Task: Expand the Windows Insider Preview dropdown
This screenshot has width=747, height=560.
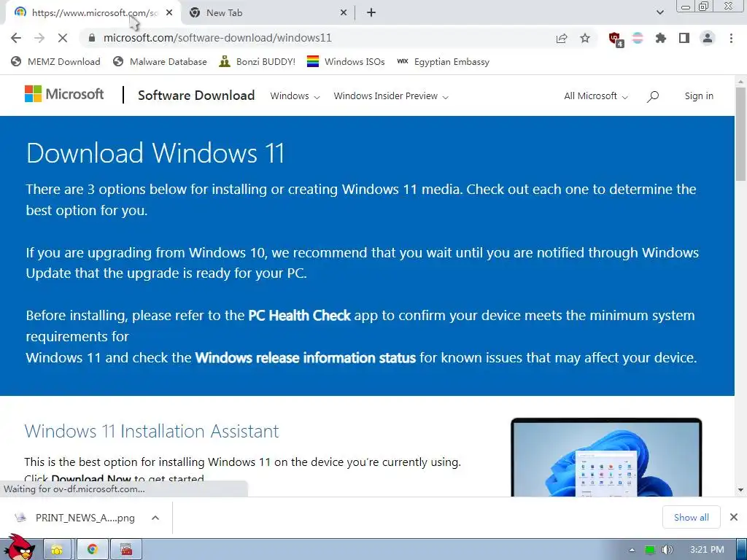Action: tap(391, 96)
